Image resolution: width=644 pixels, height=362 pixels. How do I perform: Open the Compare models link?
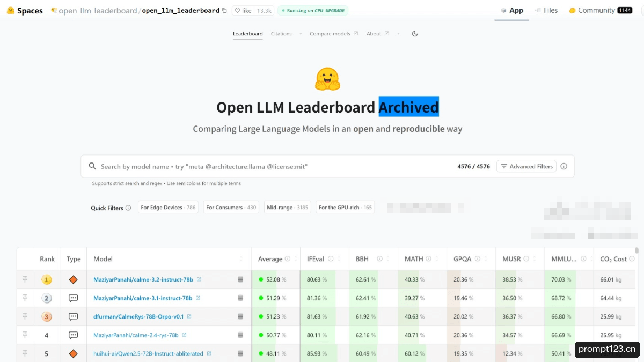(x=334, y=34)
